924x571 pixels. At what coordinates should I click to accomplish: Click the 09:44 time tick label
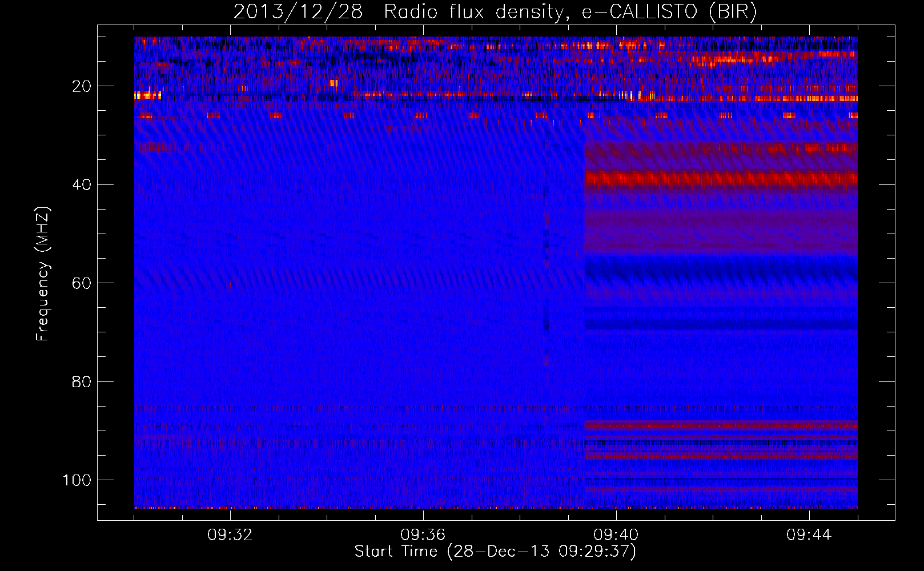click(809, 535)
